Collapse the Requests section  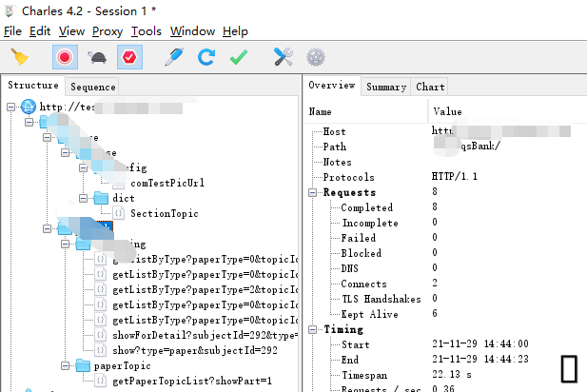coord(312,192)
